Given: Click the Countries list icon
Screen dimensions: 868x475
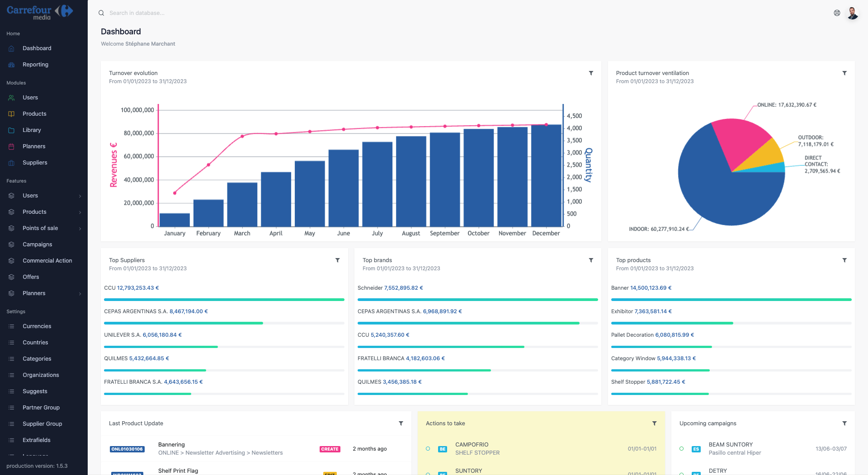Looking at the screenshot, I should [12, 343].
